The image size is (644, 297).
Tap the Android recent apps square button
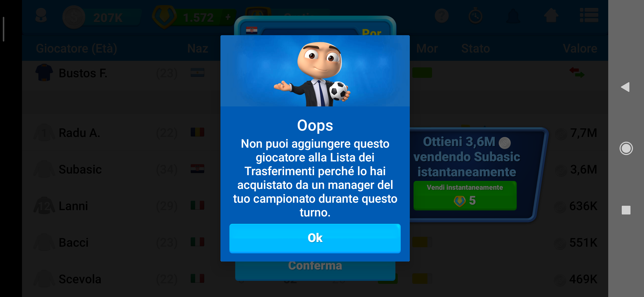coord(626,210)
